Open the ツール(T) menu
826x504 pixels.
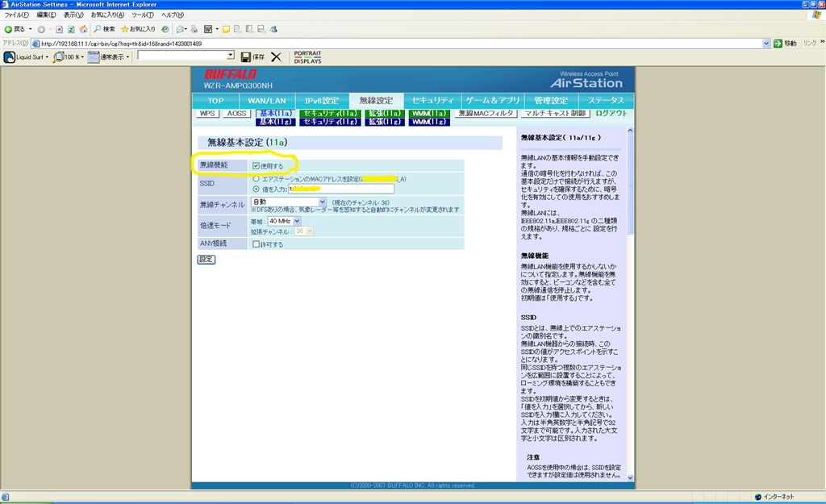143,15
